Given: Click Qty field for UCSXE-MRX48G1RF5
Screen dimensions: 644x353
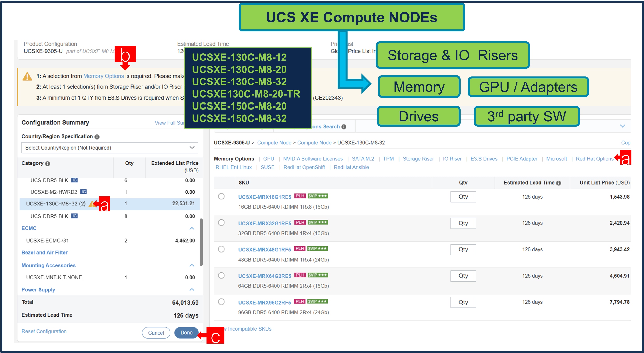Looking at the screenshot, I should [463, 249].
